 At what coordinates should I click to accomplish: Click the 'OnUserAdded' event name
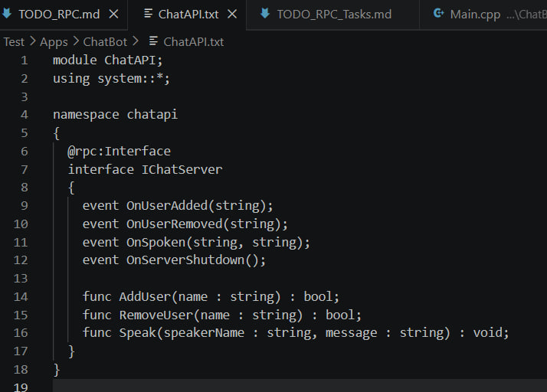click(167, 206)
